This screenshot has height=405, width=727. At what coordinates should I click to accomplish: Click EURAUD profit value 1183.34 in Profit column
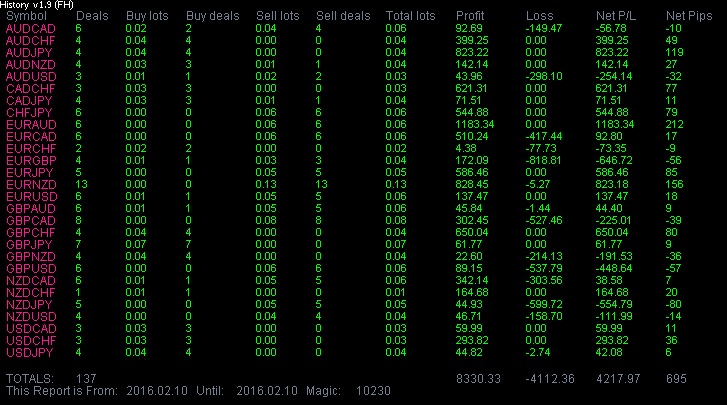(475, 125)
